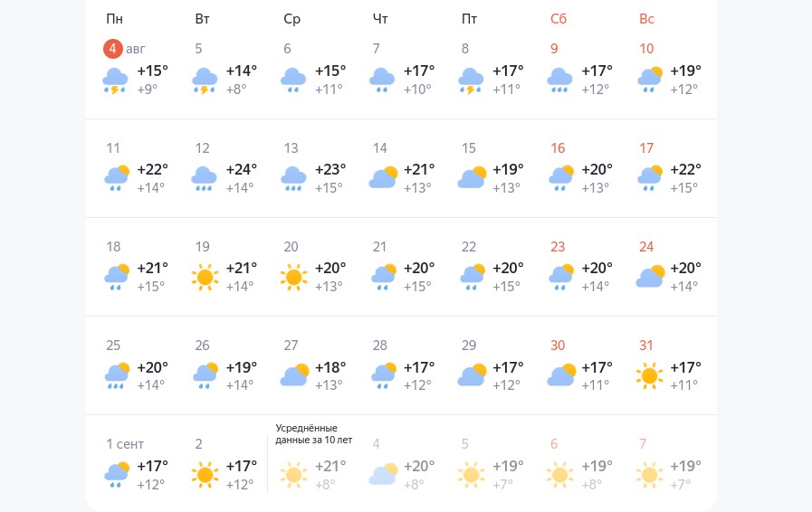Click the heavy rain icon for August 12

click(205, 178)
